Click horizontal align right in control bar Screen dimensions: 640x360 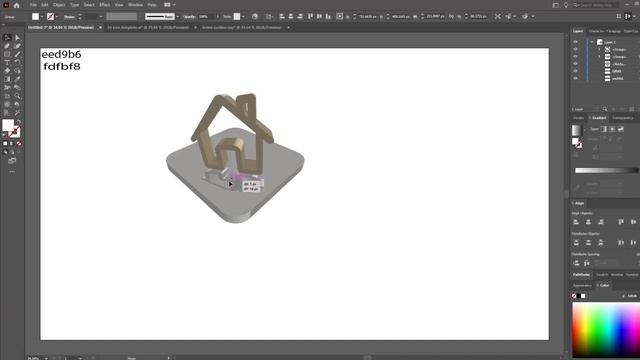300,16
